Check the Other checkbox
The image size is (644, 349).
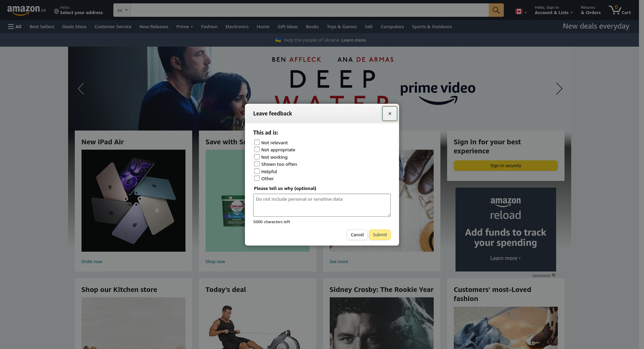tap(257, 179)
